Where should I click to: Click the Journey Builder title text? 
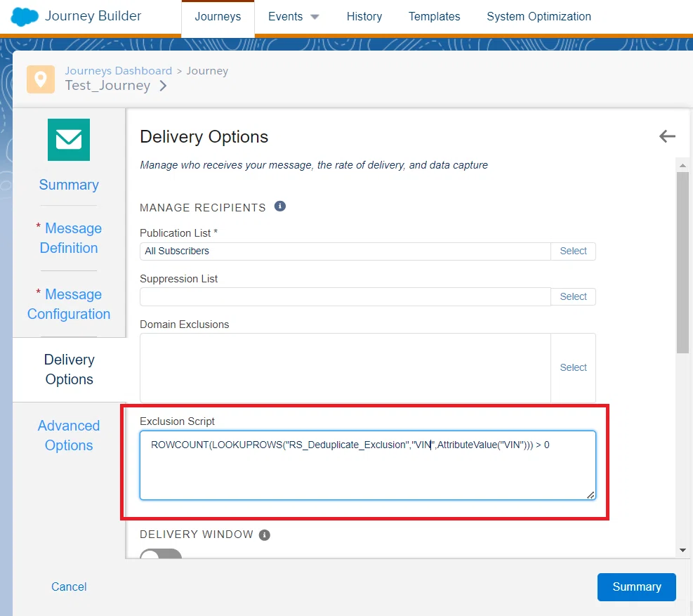[93, 16]
